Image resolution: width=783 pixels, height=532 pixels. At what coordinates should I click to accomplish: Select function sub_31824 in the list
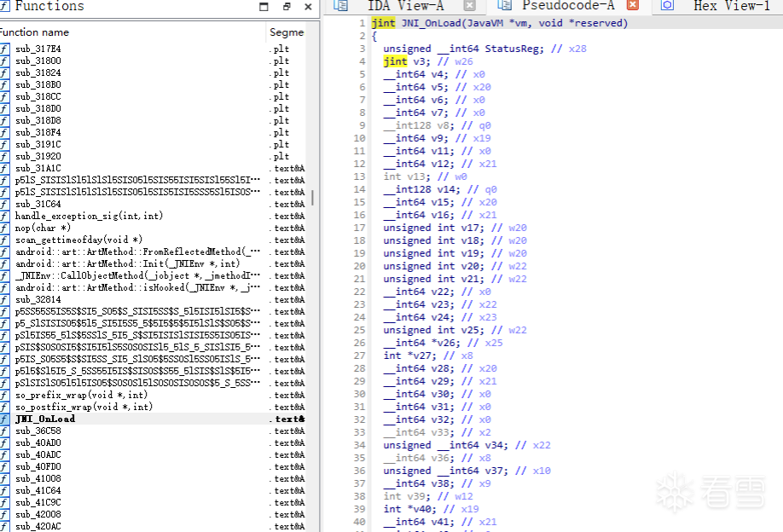pyautogui.click(x=38, y=72)
